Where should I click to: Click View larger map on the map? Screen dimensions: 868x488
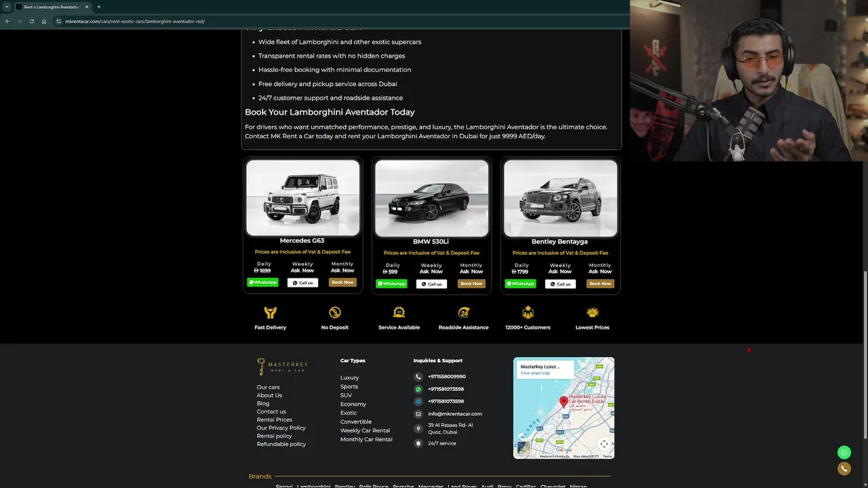pos(535,373)
